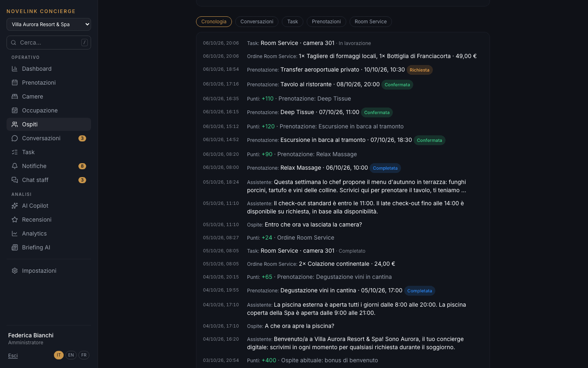The image size is (588, 368).
Task: Click the Esci logout link
Action: click(x=13, y=356)
